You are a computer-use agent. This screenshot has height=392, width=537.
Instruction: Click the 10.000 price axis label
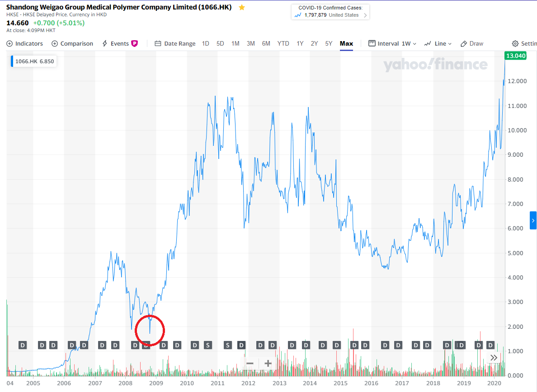coord(517,131)
